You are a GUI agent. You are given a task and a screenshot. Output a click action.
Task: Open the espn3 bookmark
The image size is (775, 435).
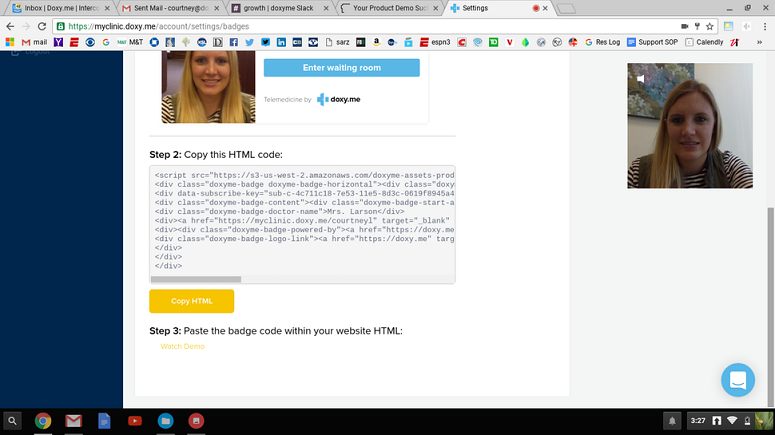tap(435, 43)
